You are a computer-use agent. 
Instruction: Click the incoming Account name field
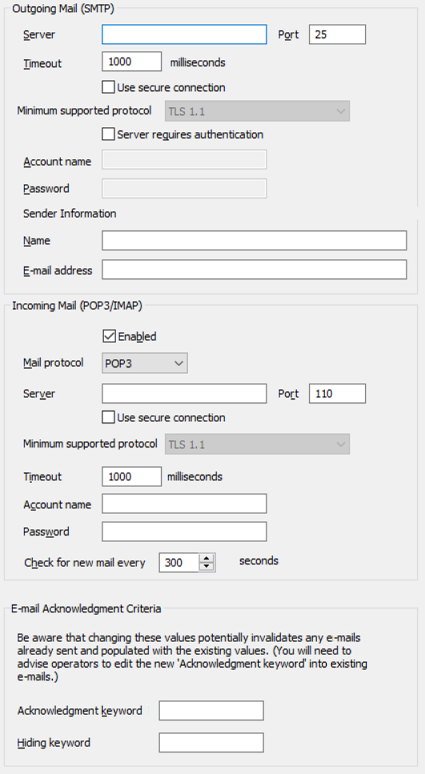(x=184, y=503)
